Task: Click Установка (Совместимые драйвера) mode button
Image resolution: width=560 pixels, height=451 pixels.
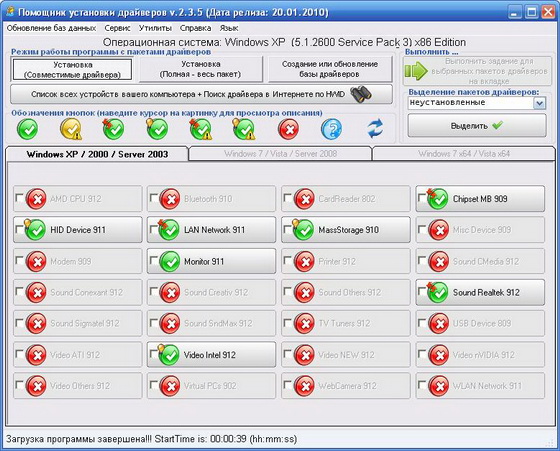Action: pos(72,70)
